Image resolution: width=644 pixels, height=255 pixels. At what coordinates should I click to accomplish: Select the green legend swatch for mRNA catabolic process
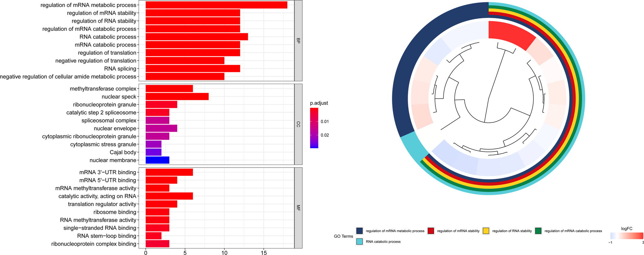[x=538, y=231]
